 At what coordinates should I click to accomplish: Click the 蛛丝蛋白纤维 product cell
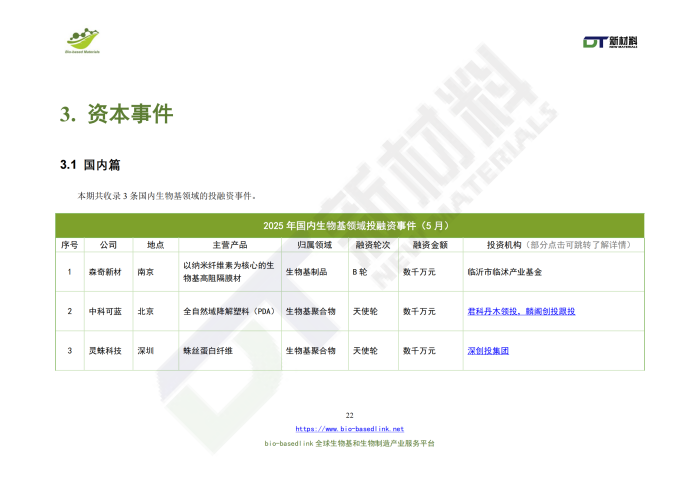207,351
